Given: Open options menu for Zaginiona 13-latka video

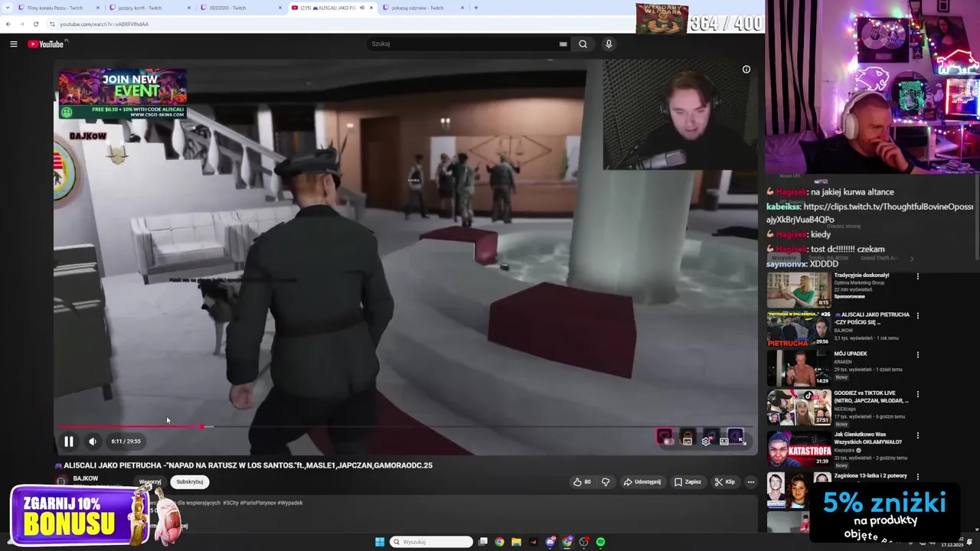Looking at the screenshot, I should (918, 477).
